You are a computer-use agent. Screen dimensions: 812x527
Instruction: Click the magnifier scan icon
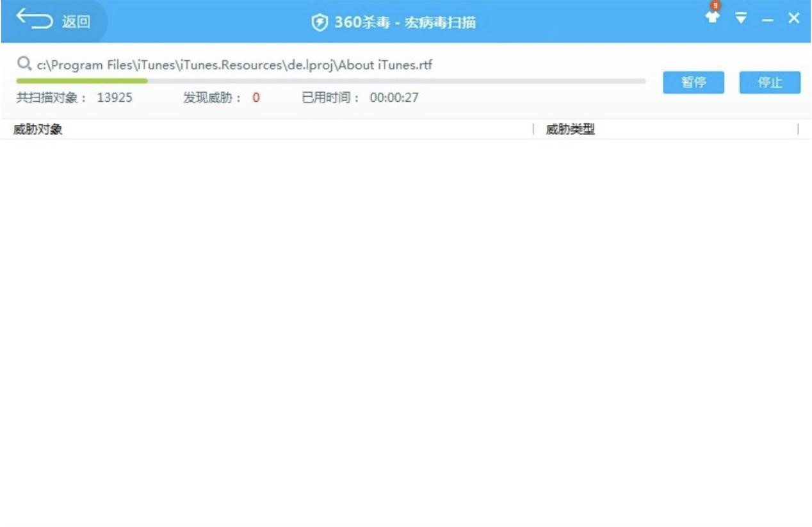click(x=24, y=63)
